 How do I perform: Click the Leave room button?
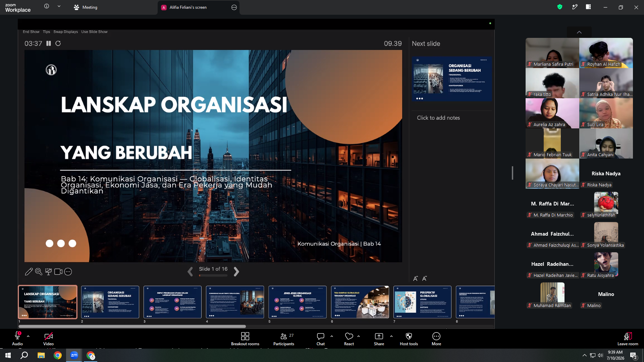(628, 339)
